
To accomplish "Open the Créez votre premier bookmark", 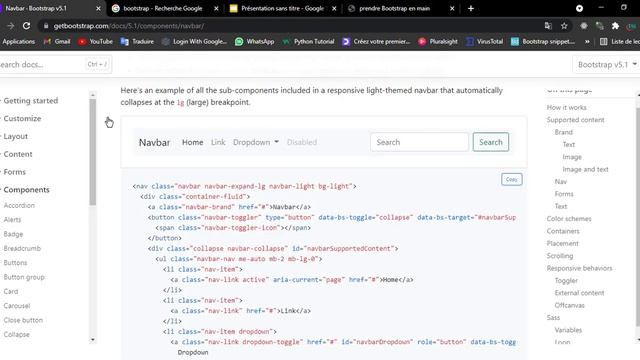I will (376, 41).
